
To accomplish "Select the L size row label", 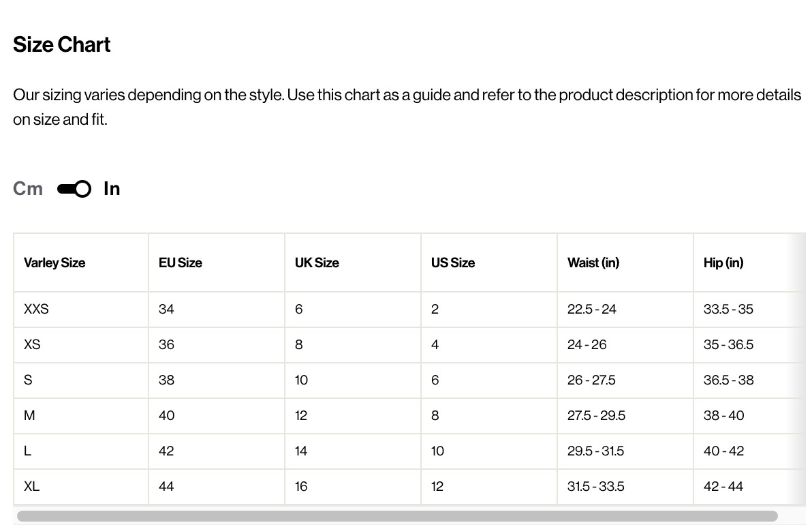I will (27, 451).
